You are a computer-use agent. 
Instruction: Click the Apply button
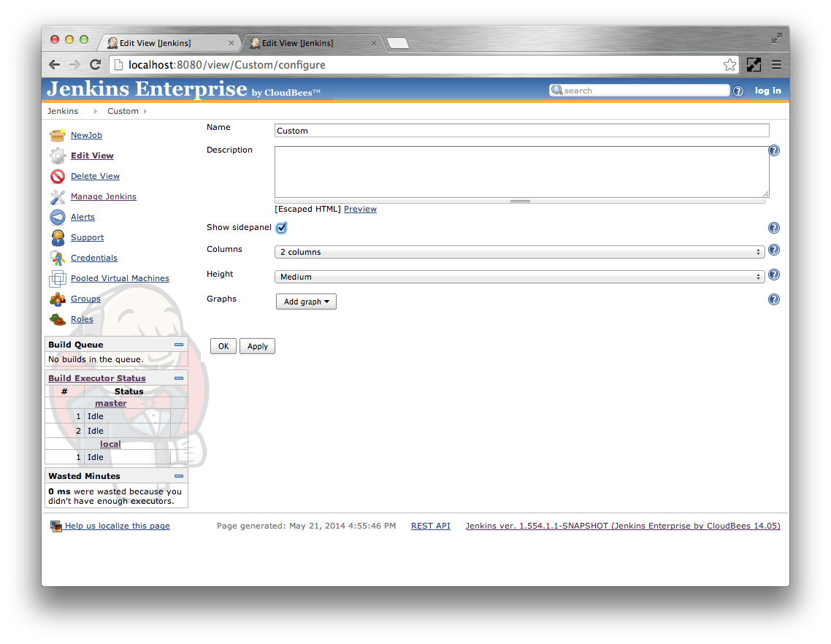pyautogui.click(x=257, y=346)
